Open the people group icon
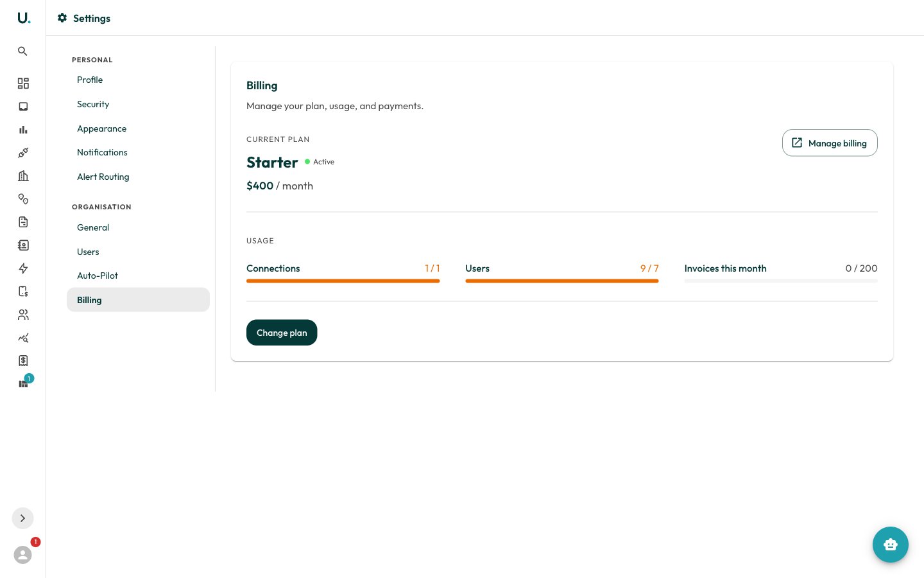Image resolution: width=924 pixels, height=578 pixels. pyautogui.click(x=23, y=315)
